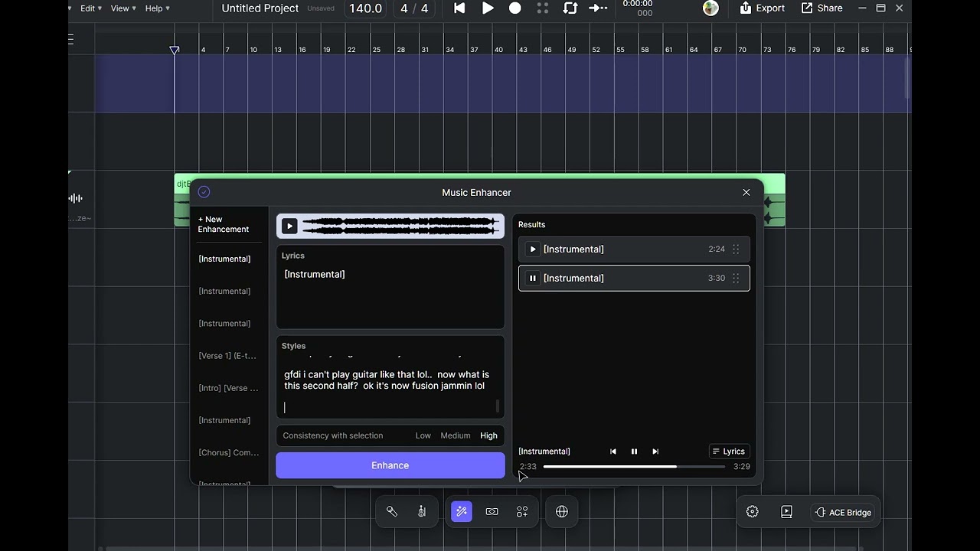Set consistency to Medium
The height and width of the screenshot is (551, 980).
coord(456,435)
